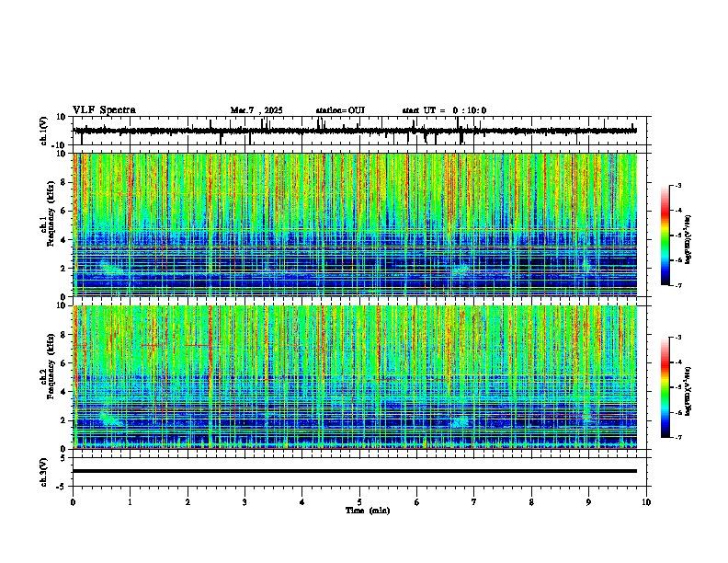Click inside the ch.1 spectrogram panel
Screen dimensions: 728x563
click(355, 224)
